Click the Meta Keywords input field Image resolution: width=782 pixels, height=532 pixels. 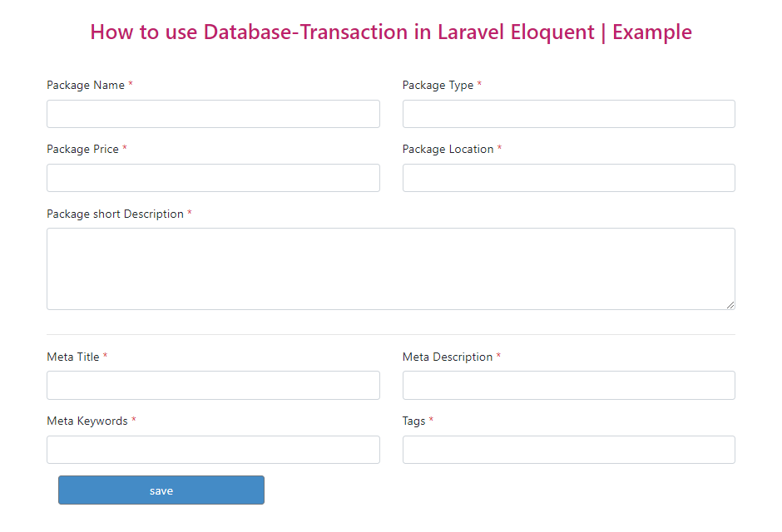click(x=213, y=450)
